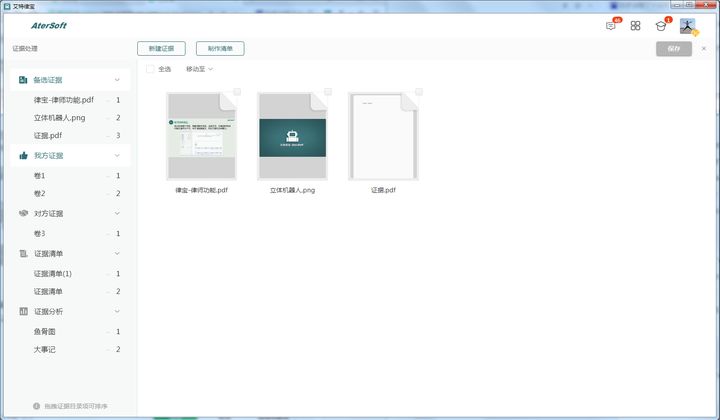Viewport: 720px width, 420px height.
Task: Open the user profile avatar
Action: click(x=688, y=26)
